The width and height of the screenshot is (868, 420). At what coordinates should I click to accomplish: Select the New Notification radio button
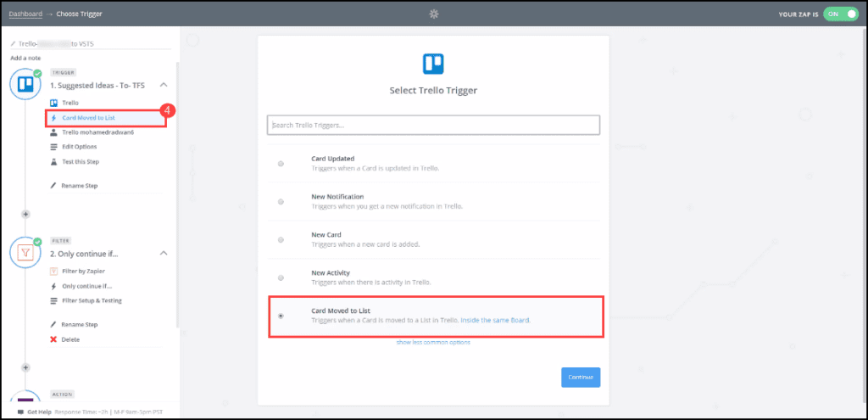coord(281,201)
